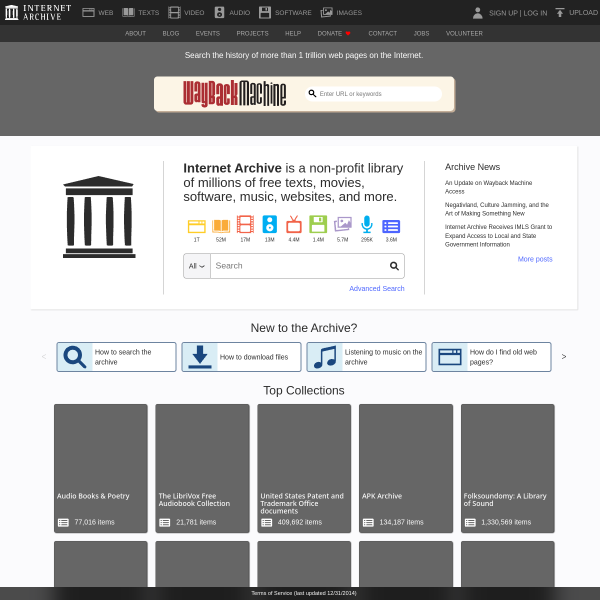Click the user avatar icon
This screenshot has height=600, width=600.
coord(478,13)
